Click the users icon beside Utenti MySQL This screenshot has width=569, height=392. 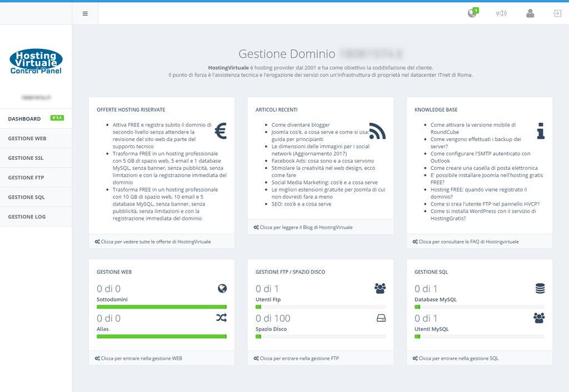[x=539, y=318]
